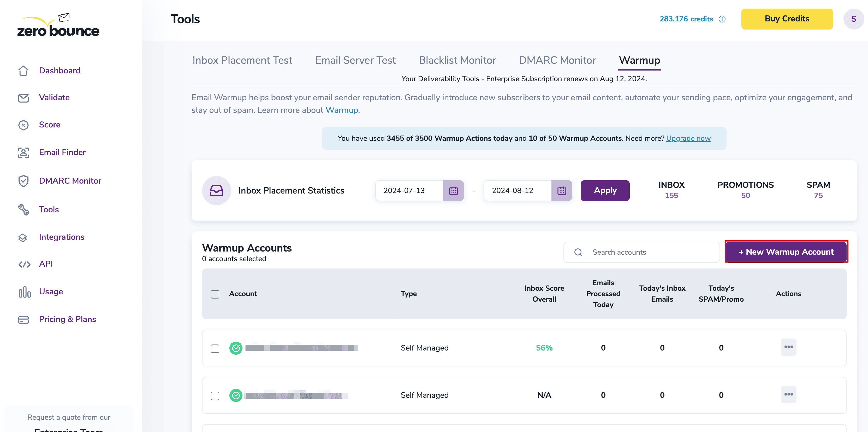Open the end date calendar dropdown
Image resolution: width=868 pixels, height=432 pixels.
[562, 190]
